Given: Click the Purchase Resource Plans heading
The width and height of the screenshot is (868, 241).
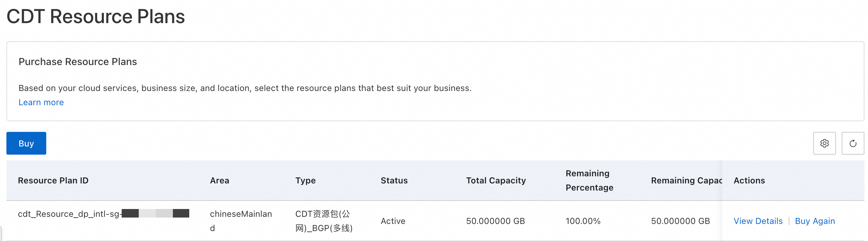Looking at the screenshot, I should point(78,62).
